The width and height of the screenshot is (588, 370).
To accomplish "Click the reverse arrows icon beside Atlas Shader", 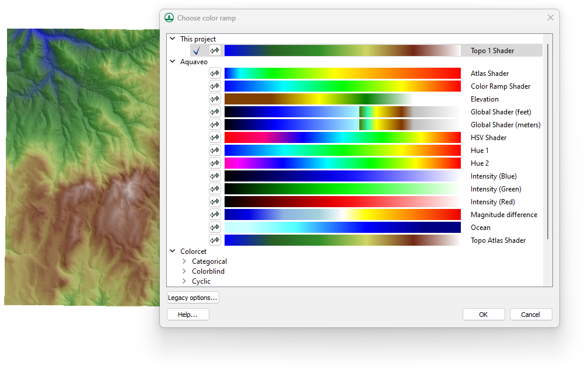I will click(215, 73).
